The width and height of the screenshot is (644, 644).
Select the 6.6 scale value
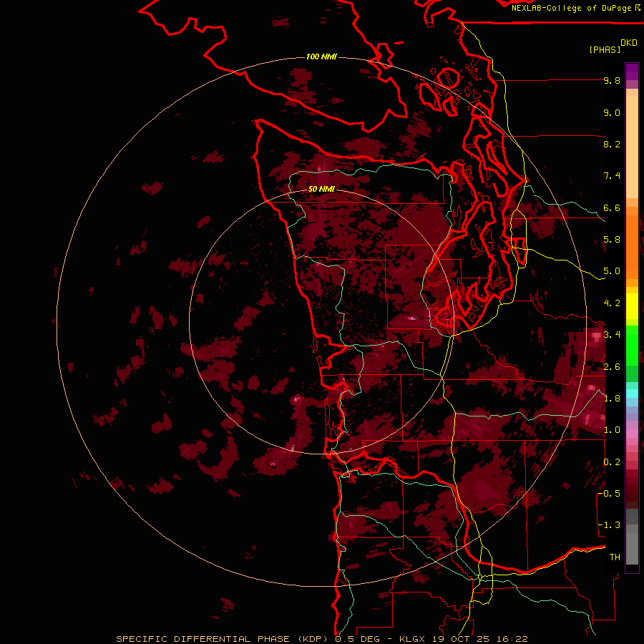click(612, 208)
